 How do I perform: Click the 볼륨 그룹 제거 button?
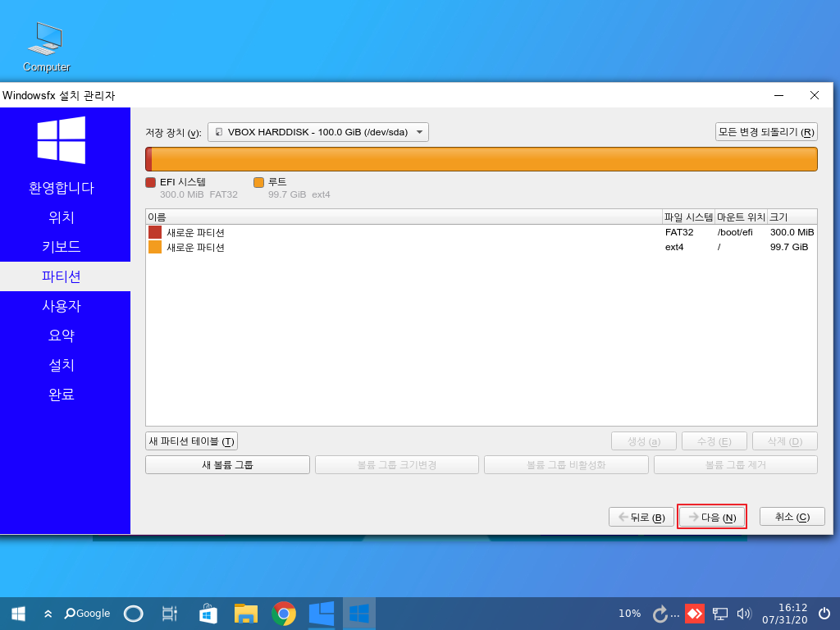tap(736, 465)
